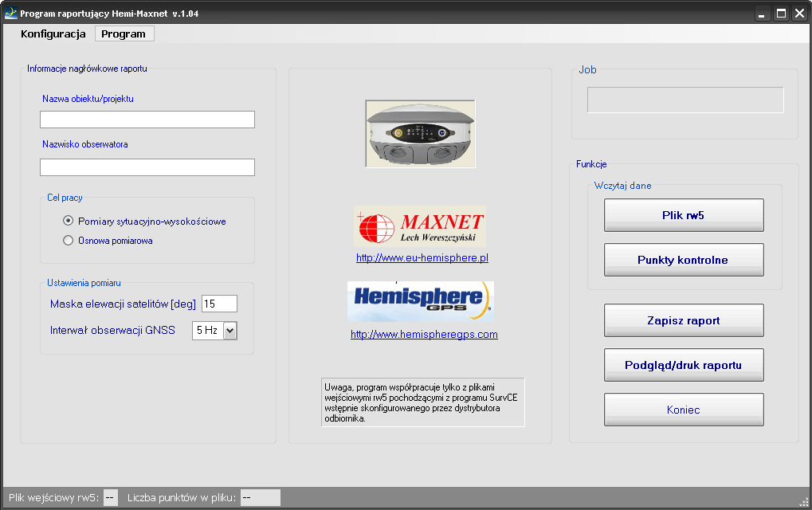Click the MAXNET logo image
Screen dimensions: 812x510
coord(420,226)
